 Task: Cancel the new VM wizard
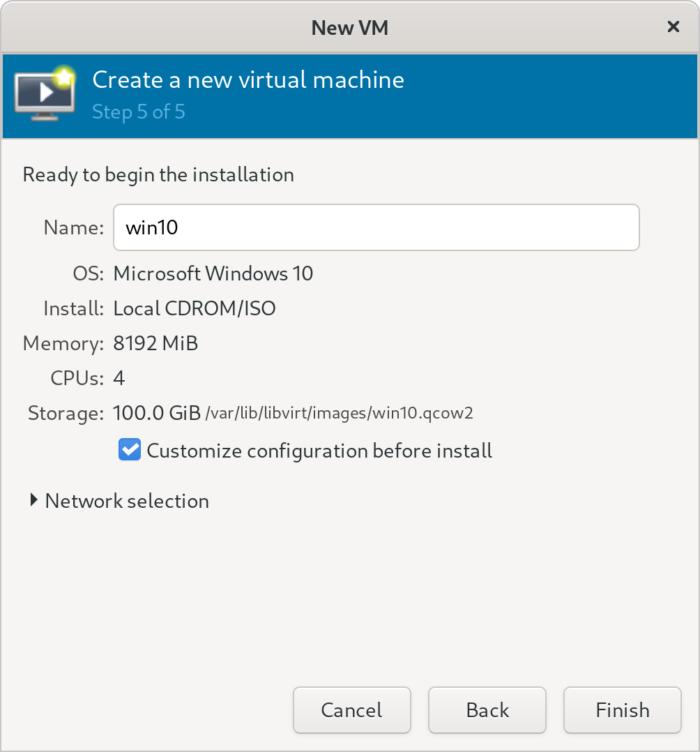(351, 709)
